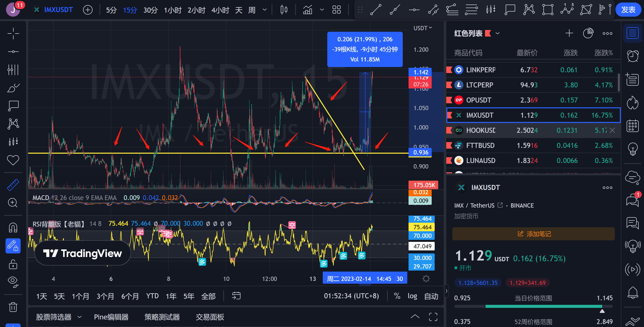
Task: Open hotlists with the flame icon
Action: coord(633,103)
